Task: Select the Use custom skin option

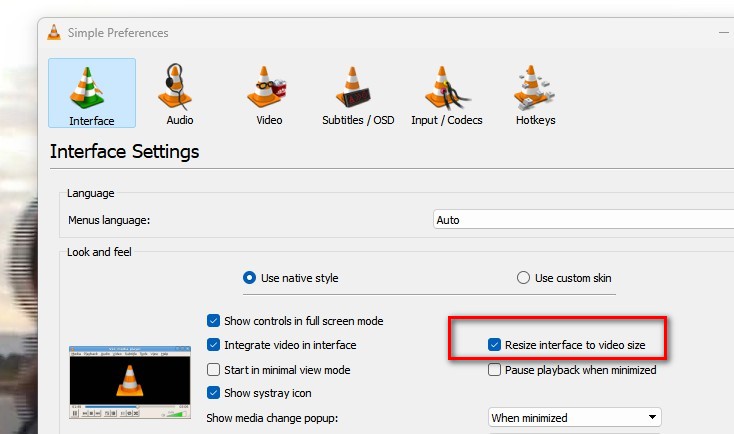Action: tap(564, 278)
